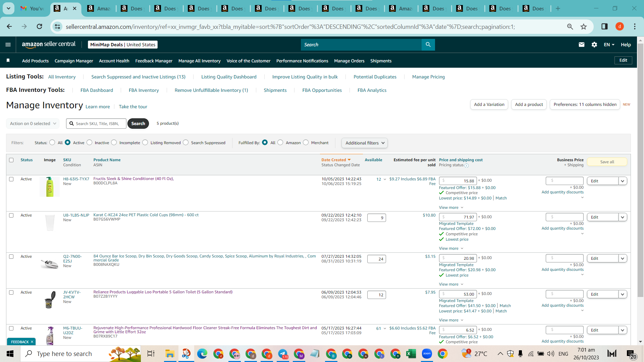Launch Microsoft Edge from the taskbar
Viewport: 644px width, 362px height.
[x=202, y=354]
